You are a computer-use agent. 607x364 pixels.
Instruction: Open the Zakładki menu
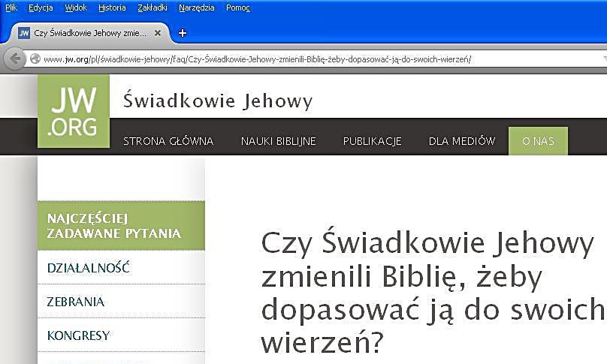(x=153, y=8)
